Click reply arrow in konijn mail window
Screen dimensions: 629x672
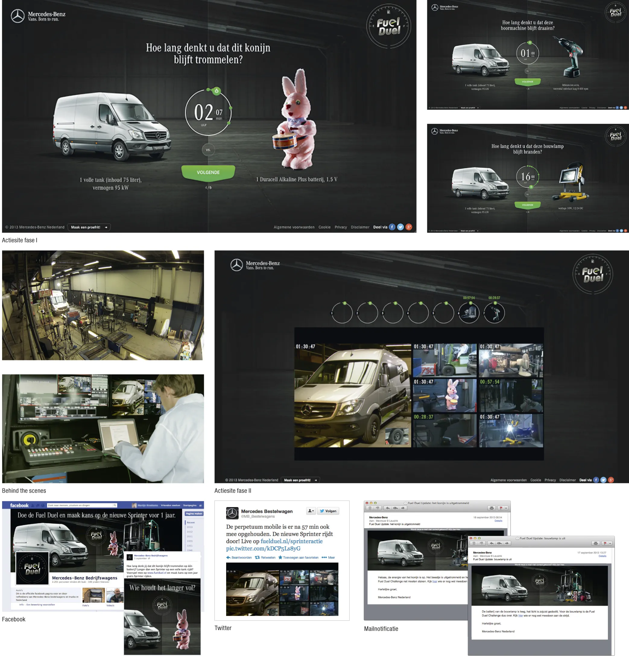[x=387, y=508]
